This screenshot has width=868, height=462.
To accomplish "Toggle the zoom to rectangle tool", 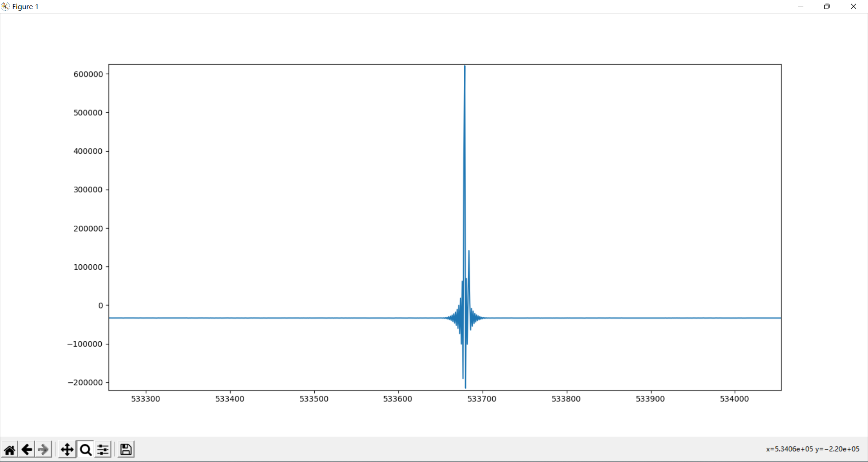I will [x=85, y=449].
